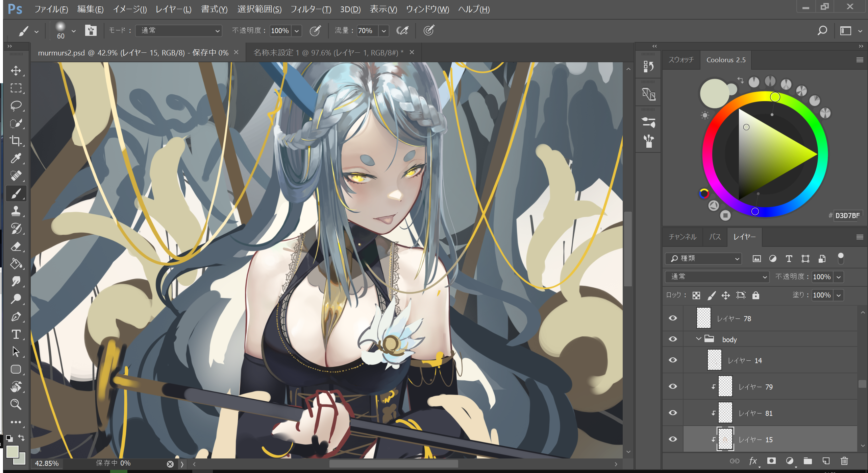
Task: Open layer style fx menu
Action: (x=753, y=461)
